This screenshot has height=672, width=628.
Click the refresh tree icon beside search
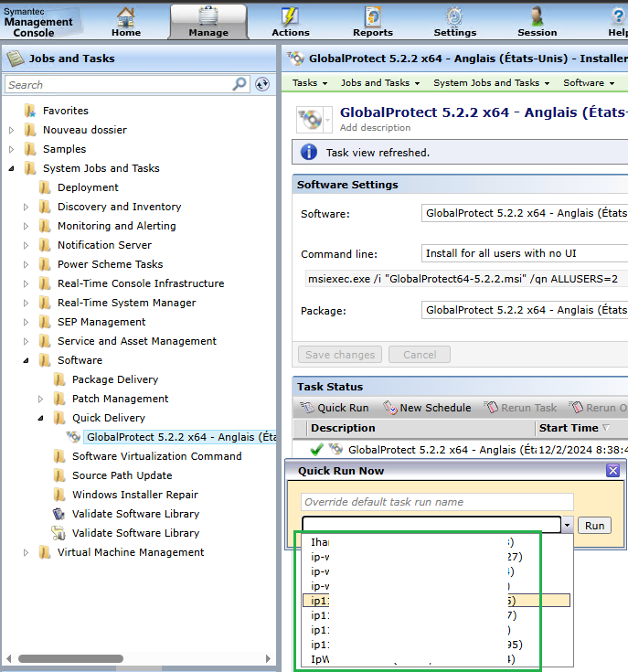(262, 84)
